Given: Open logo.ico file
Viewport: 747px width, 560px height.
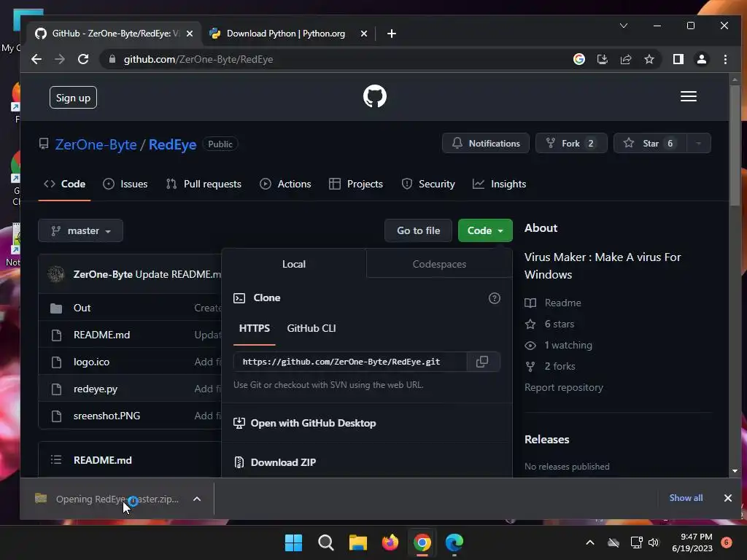Looking at the screenshot, I should click(91, 362).
